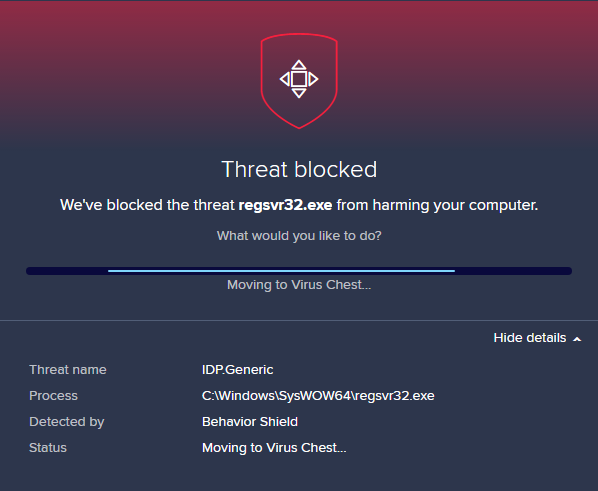Viewport: 598px width, 491px height.
Task: Click the Threat blocked heading
Action: pyautogui.click(x=299, y=169)
